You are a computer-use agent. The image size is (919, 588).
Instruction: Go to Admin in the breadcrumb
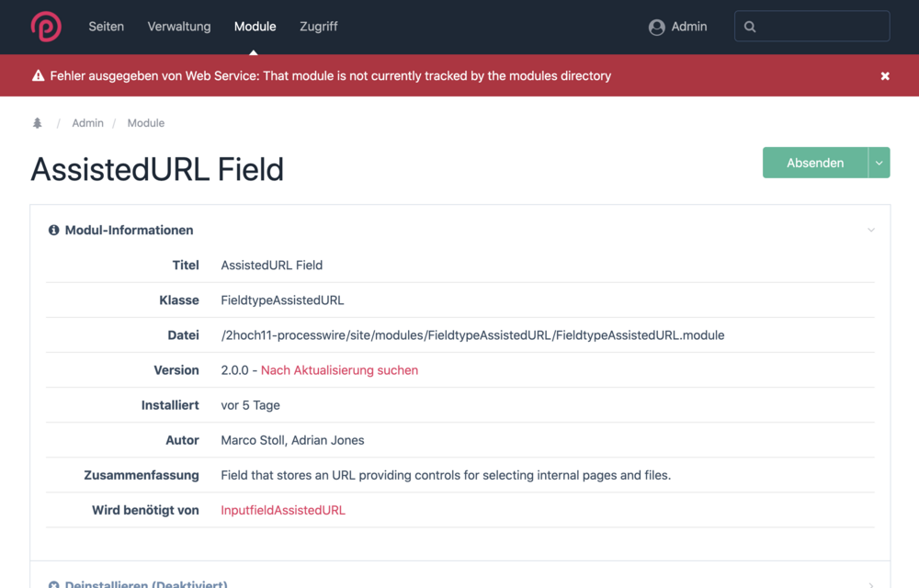coord(87,123)
